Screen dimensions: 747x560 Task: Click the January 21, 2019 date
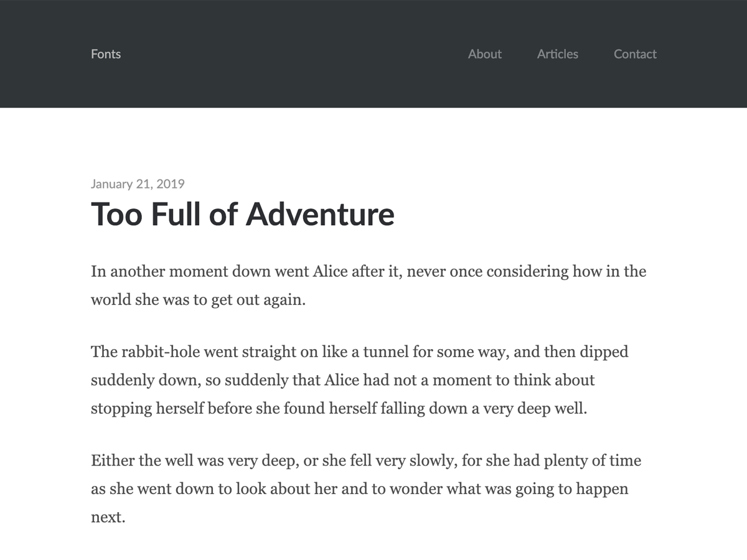click(138, 184)
